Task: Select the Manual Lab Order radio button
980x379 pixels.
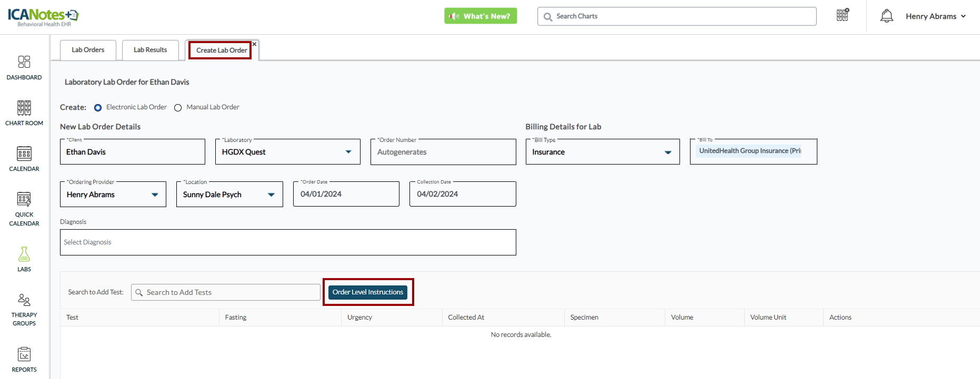Action: (x=178, y=108)
